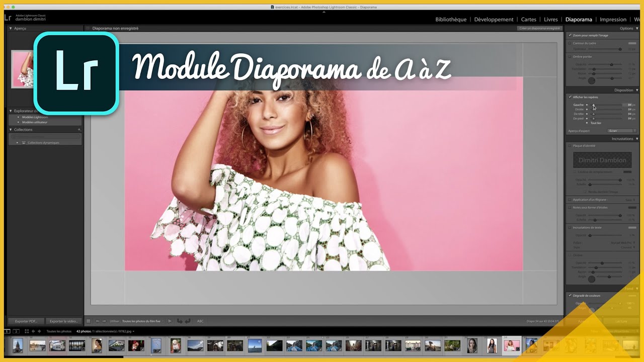Select the selected pink portrait filmstrip thumbnail
The image size is (644, 362).
512,345
